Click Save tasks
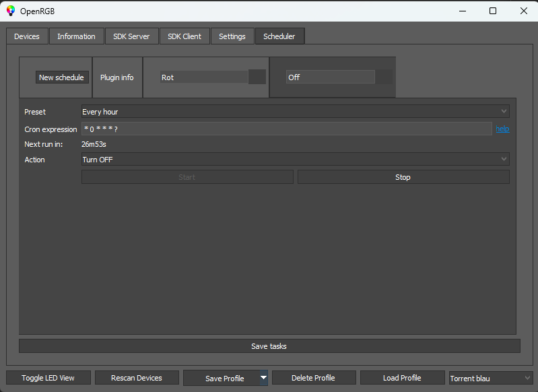The image size is (538, 392). (269, 346)
